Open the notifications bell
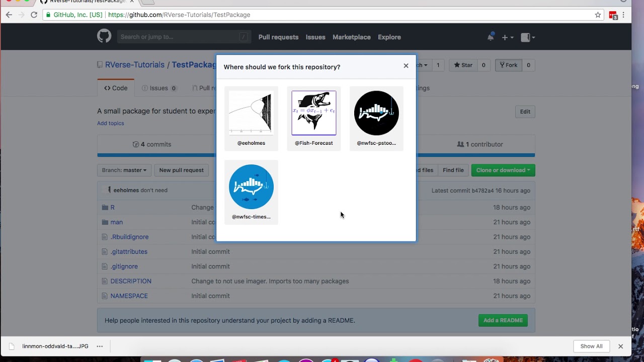Image resolution: width=644 pixels, height=362 pixels. pyautogui.click(x=491, y=37)
